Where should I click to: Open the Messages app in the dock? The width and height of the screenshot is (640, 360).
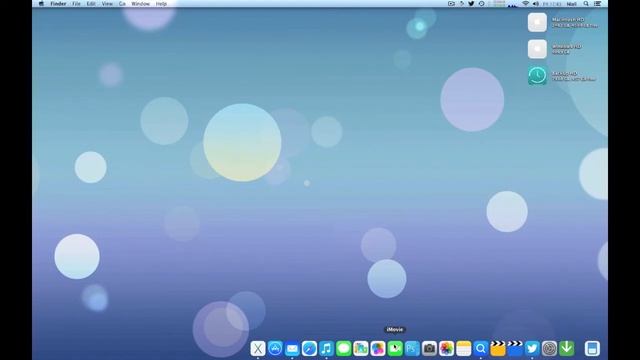point(344,349)
